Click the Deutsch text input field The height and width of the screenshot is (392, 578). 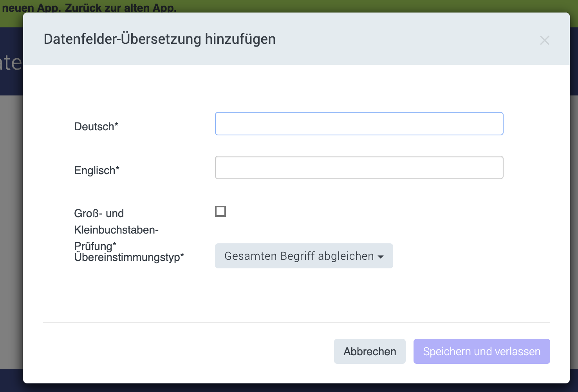tap(359, 124)
